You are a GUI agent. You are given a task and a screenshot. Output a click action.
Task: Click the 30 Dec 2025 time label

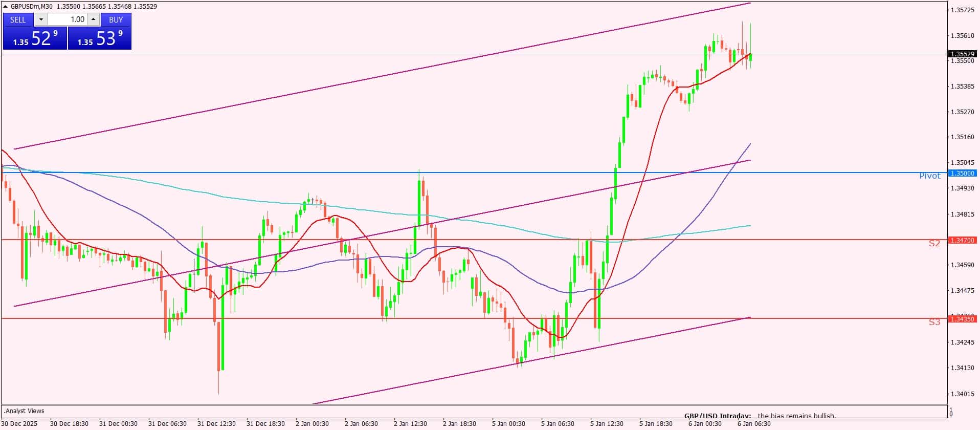tap(19, 423)
